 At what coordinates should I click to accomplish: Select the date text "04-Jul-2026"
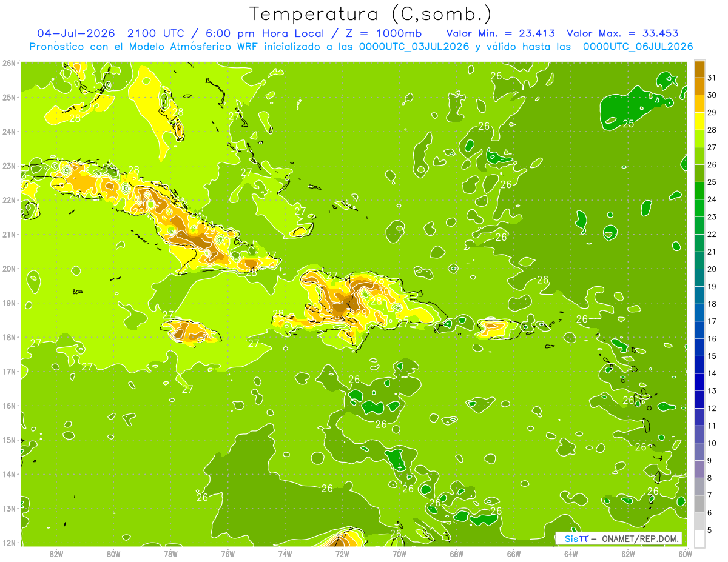tap(76, 33)
